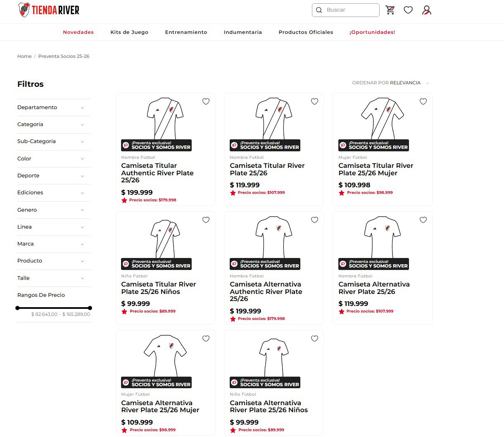Viewport: 504px width, 437px height.
Task: Open the Alternativa Mujer jersey image
Action: (x=165, y=356)
